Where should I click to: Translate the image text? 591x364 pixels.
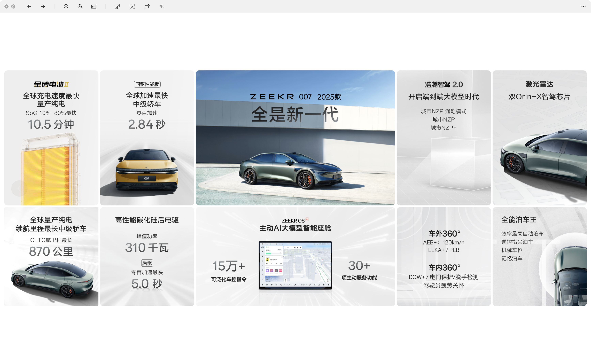coord(117,6)
